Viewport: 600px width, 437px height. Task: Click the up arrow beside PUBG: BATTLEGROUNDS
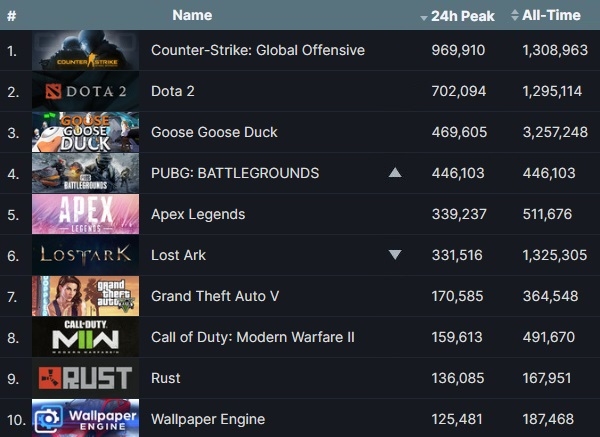[x=395, y=173]
